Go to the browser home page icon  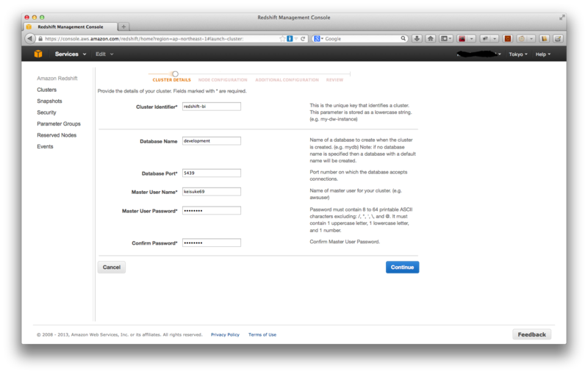tap(431, 39)
